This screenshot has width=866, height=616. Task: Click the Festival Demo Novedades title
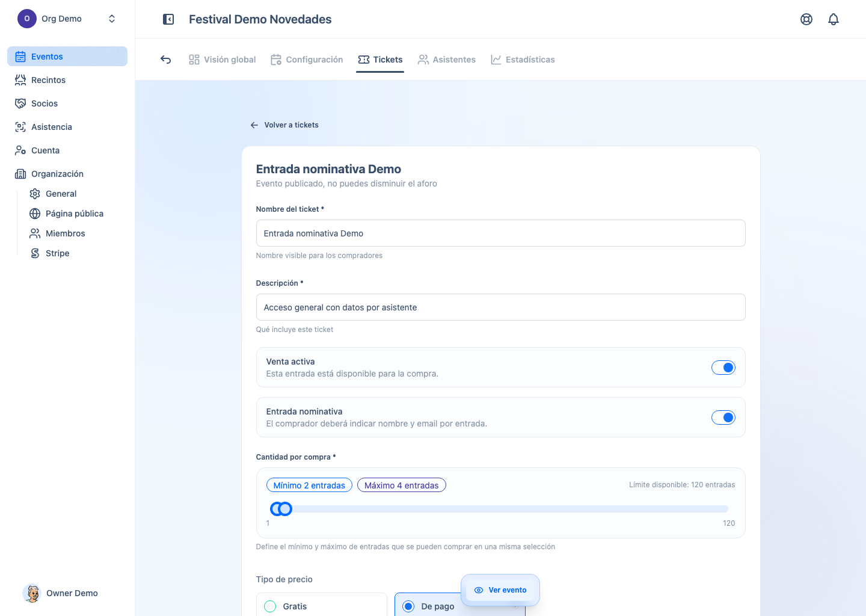point(260,19)
